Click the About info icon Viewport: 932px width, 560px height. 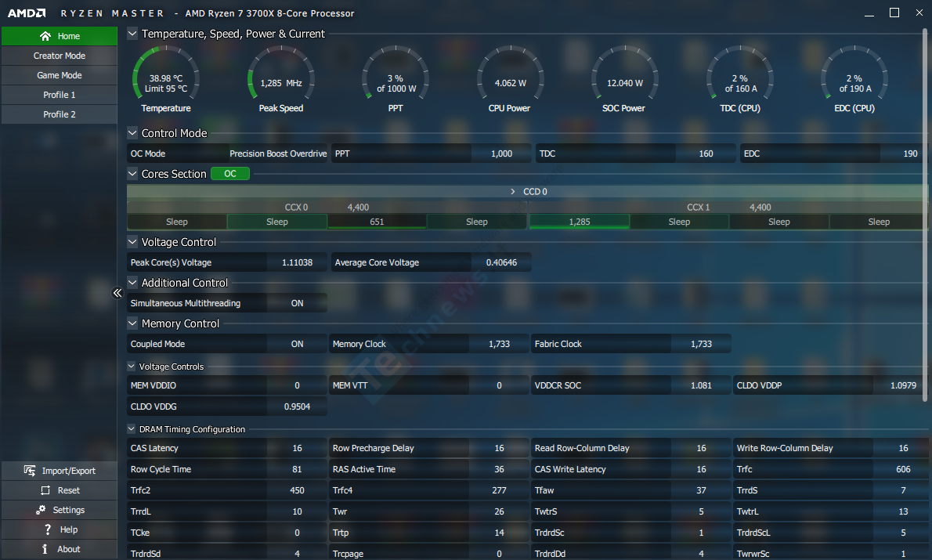click(45, 549)
